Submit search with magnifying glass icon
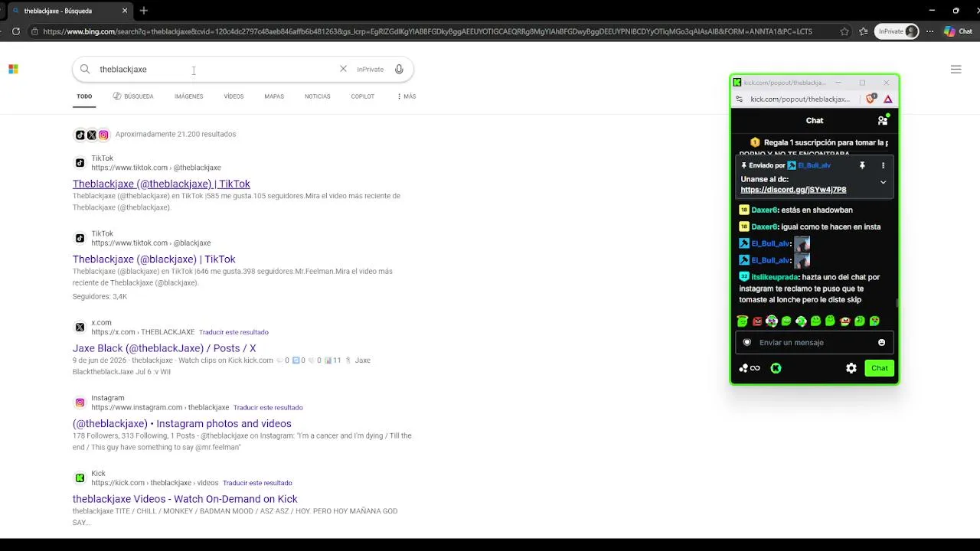This screenshot has height=551, width=980. 85,69
